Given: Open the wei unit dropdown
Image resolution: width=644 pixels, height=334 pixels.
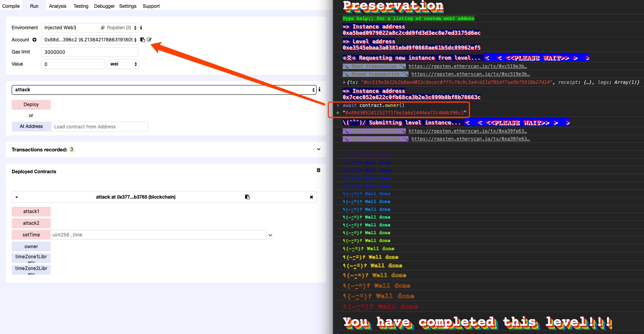Looking at the screenshot, I should click(123, 64).
